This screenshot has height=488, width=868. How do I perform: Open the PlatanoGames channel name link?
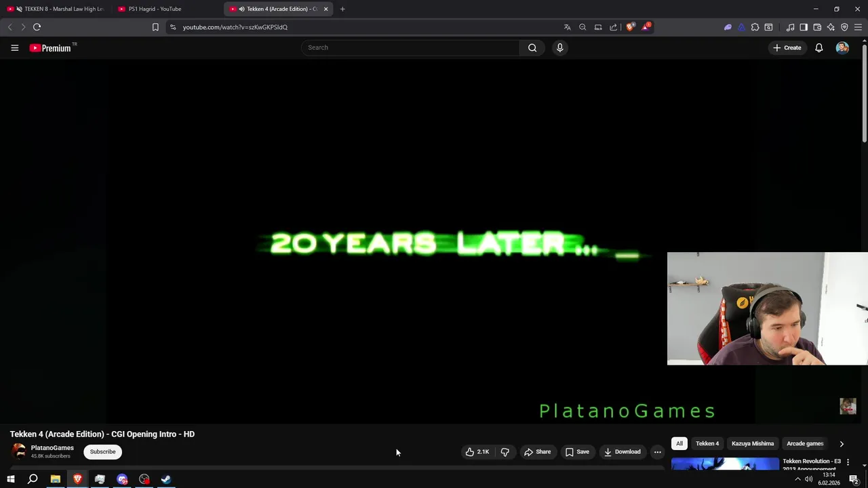click(52, 447)
